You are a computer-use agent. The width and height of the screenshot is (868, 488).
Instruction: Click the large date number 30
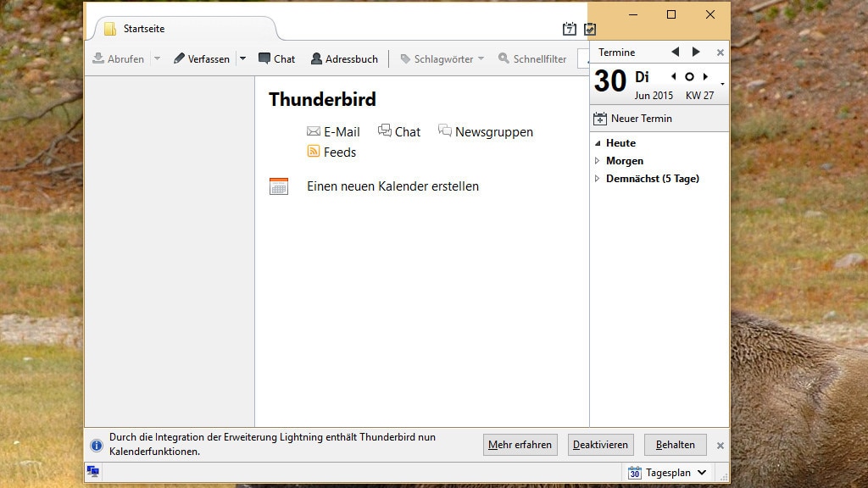pos(610,81)
